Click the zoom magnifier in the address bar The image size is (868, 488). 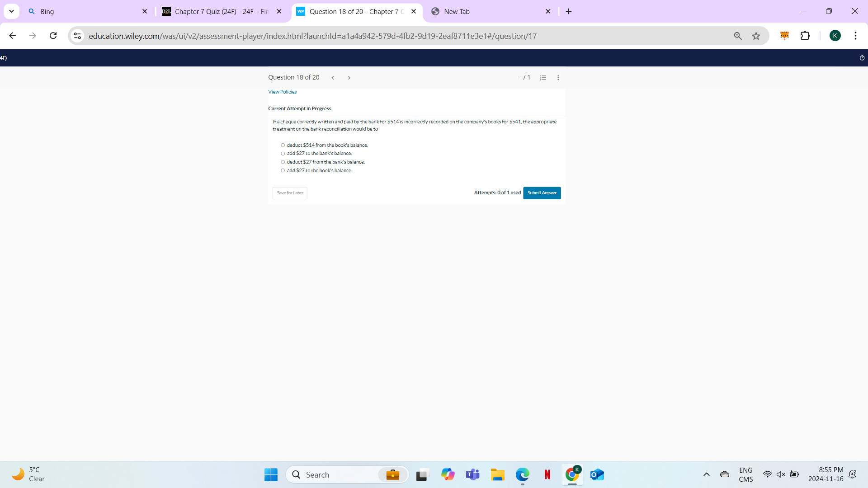pyautogui.click(x=738, y=36)
